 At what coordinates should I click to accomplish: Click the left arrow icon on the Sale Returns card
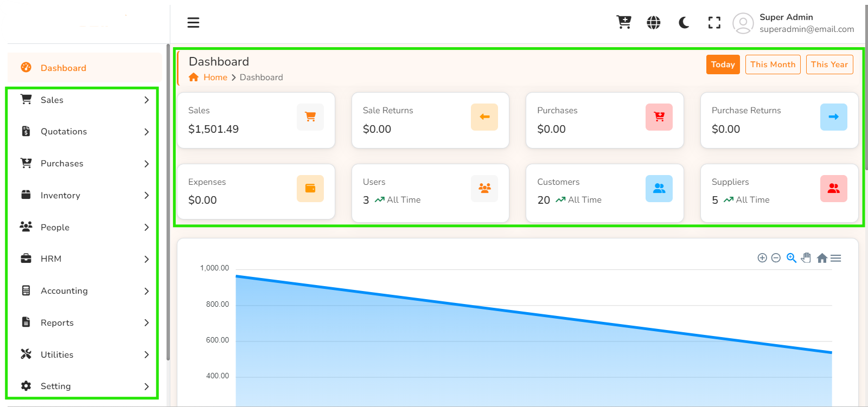[484, 117]
